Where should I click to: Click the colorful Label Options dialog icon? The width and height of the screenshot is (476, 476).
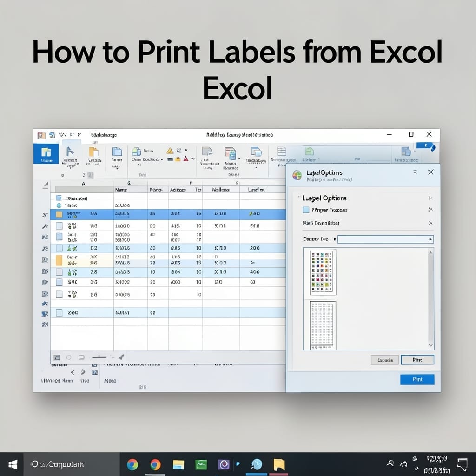point(297,175)
